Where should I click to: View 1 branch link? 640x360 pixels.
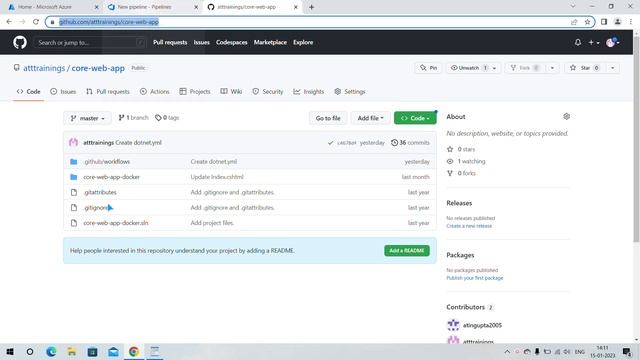pos(133,118)
